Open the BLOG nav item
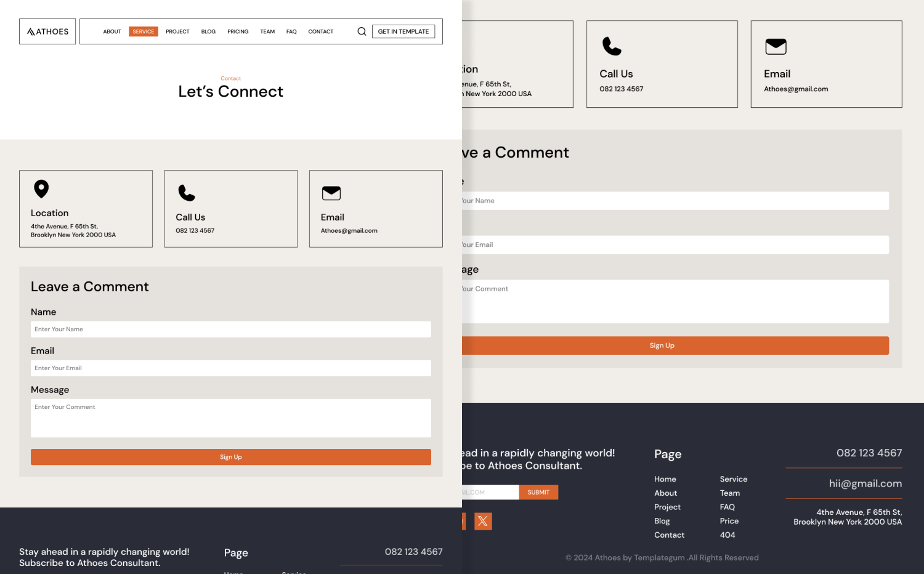This screenshot has width=924, height=574. (208, 31)
